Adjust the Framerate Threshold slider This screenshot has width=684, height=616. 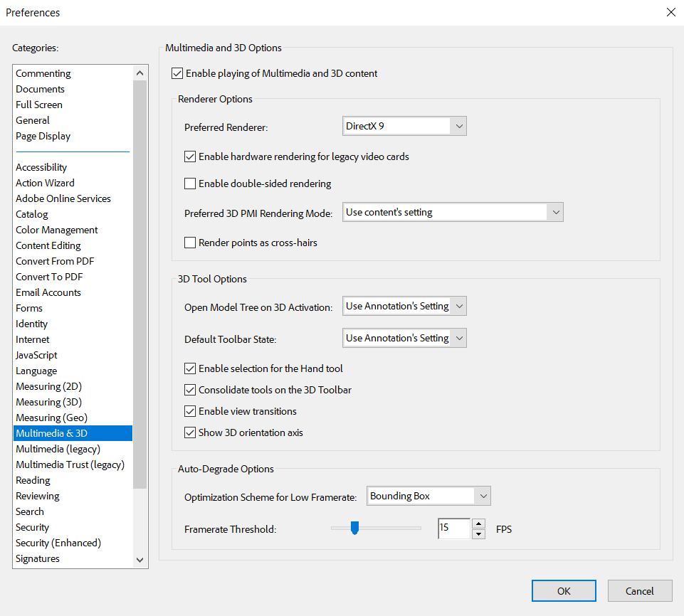[x=355, y=528]
